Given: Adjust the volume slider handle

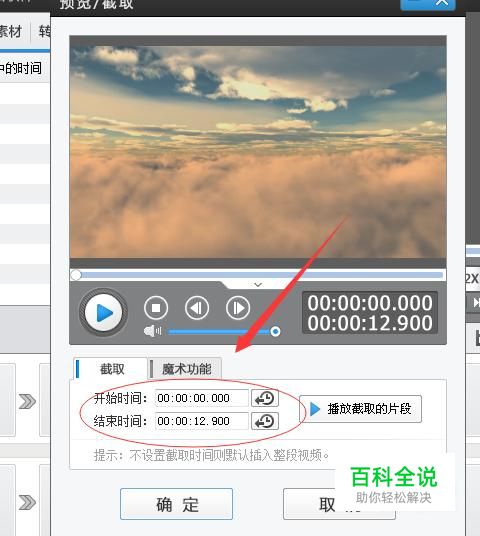Looking at the screenshot, I should coord(275,331).
